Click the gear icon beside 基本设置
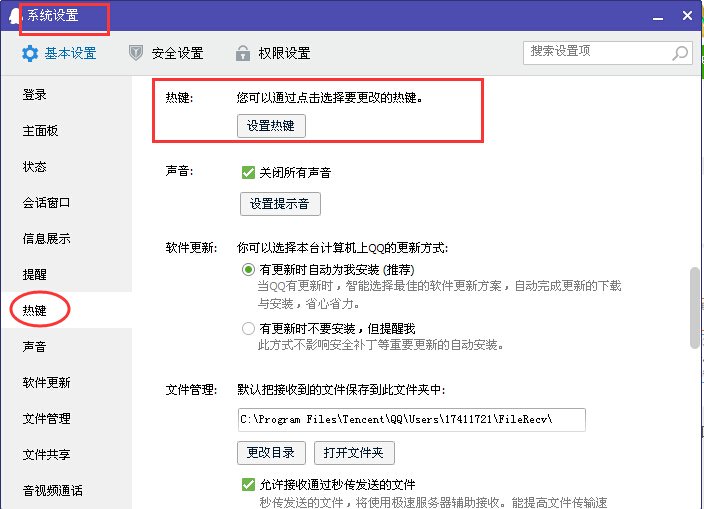The image size is (704, 509). (x=30, y=53)
